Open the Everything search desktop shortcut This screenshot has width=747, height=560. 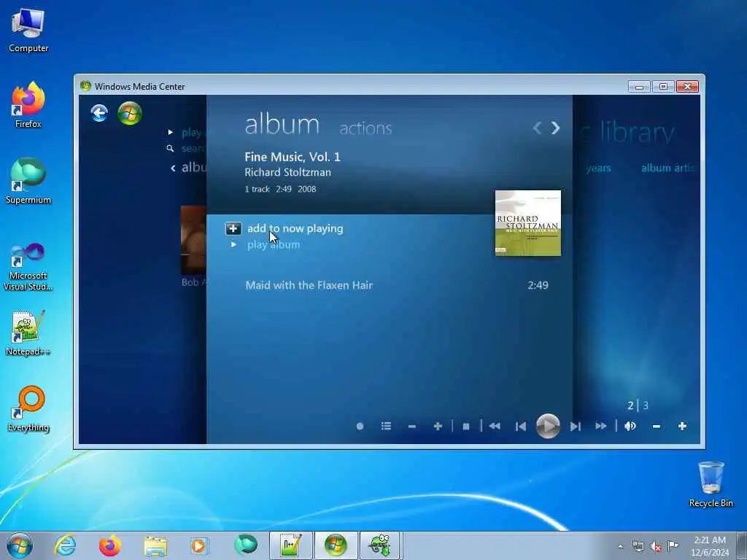pyautogui.click(x=28, y=408)
